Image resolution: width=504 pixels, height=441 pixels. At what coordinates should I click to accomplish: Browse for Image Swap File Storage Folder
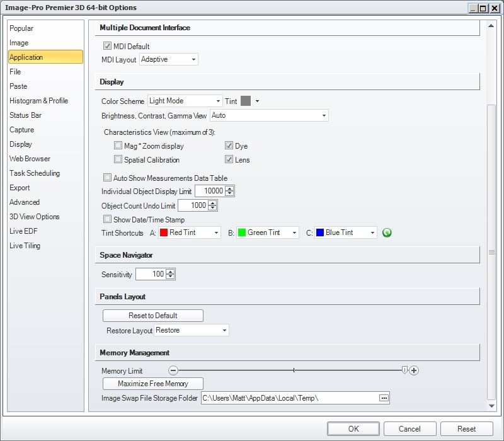(384, 398)
